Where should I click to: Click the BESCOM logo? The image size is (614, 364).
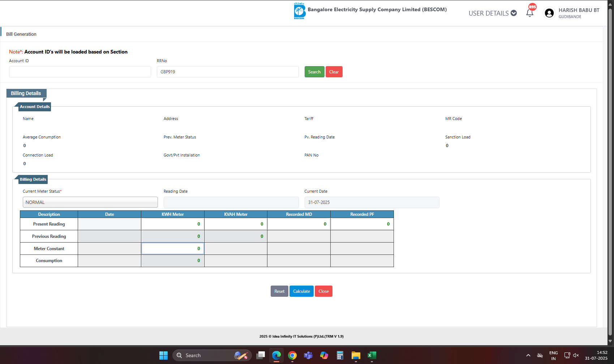[299, 11]
